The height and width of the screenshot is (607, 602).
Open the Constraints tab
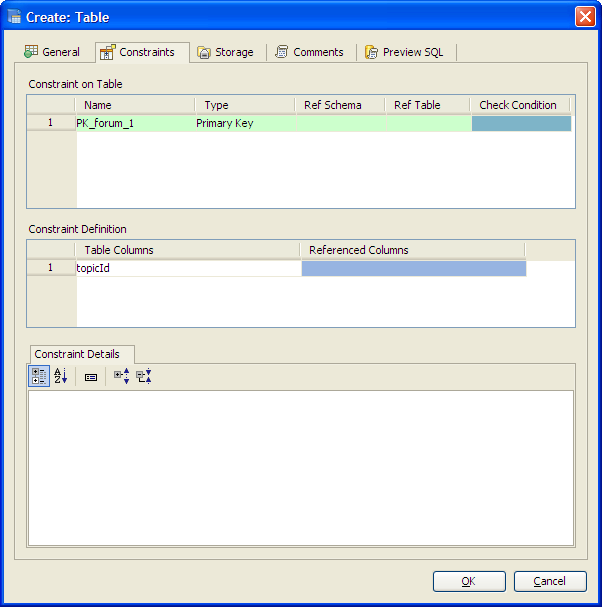tap(142, 52)
